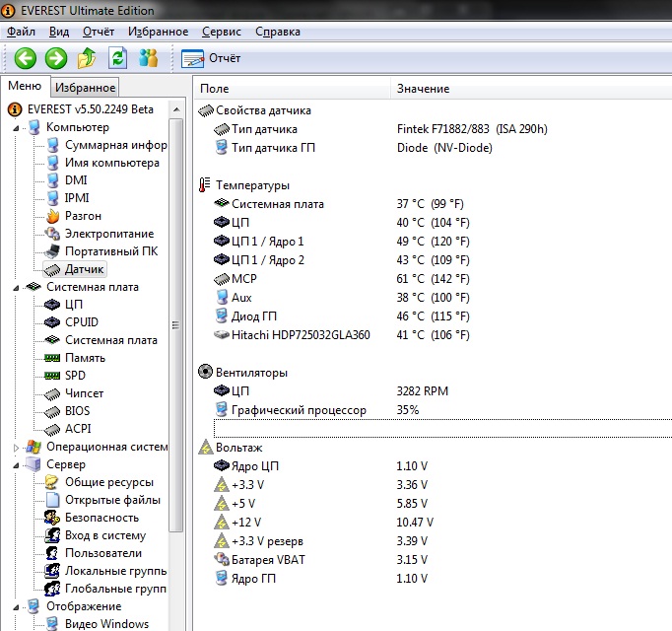The height and width of the screenshot is (631, 672).
Task: Click the green Forward arrow icon
Action: 55,58
